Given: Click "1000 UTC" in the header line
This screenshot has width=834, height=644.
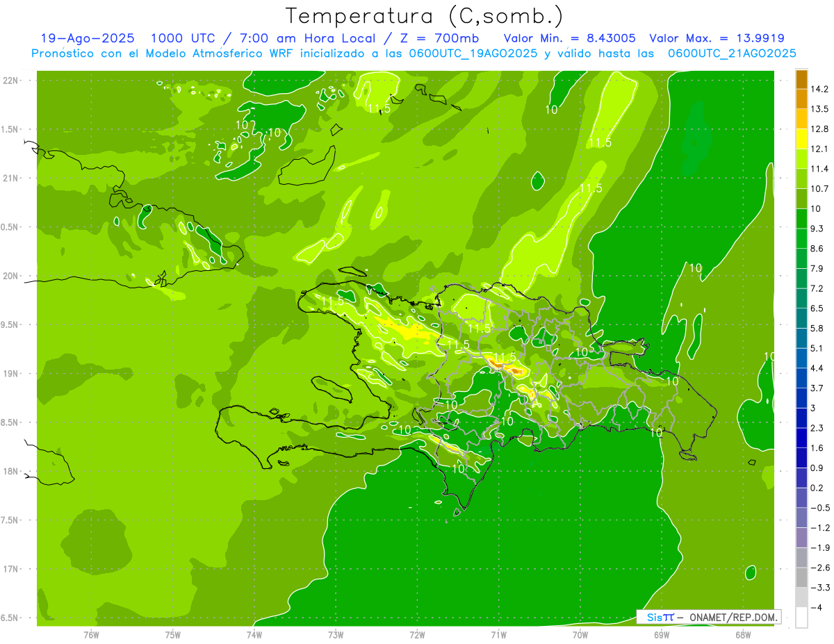Looking at the screenshot, I should point(182,38).
